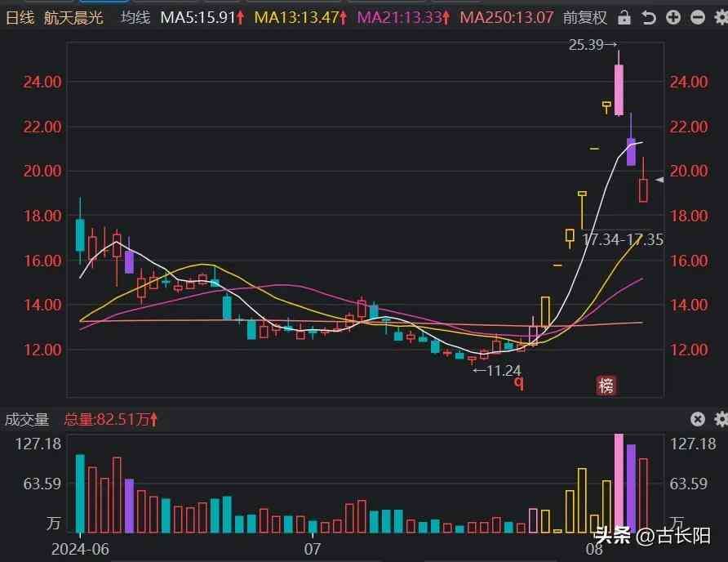Open the 成交量 indicator selector
Screen dimensions: 728x562
coord(27,420)
